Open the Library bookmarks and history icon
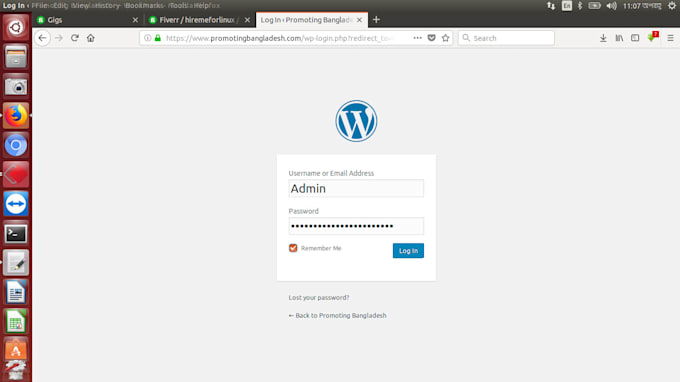The image size is (680, 382). point(619,38)
